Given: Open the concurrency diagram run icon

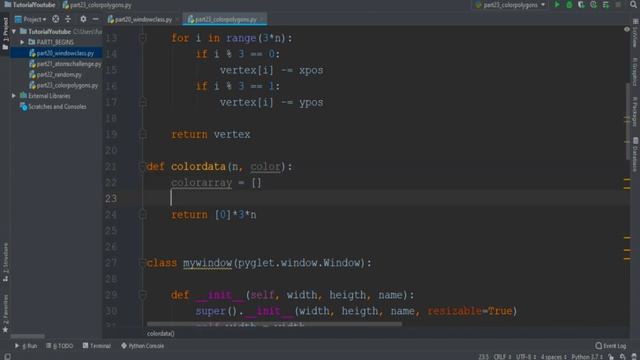Looking at the screenshot, I should 606,5.
